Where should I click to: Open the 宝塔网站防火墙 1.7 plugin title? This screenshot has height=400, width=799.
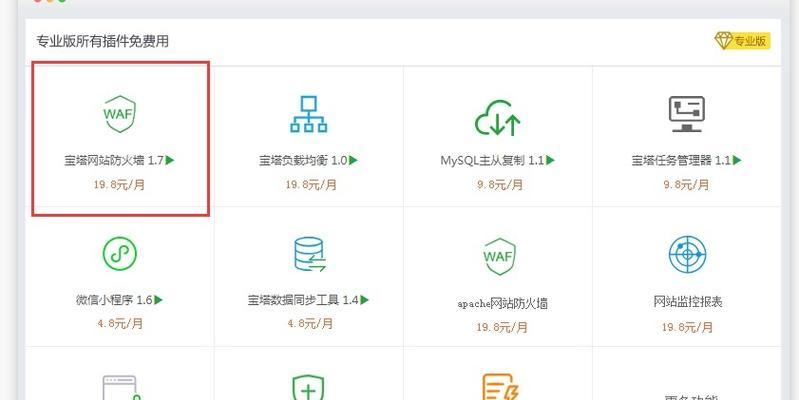(114, 161)
